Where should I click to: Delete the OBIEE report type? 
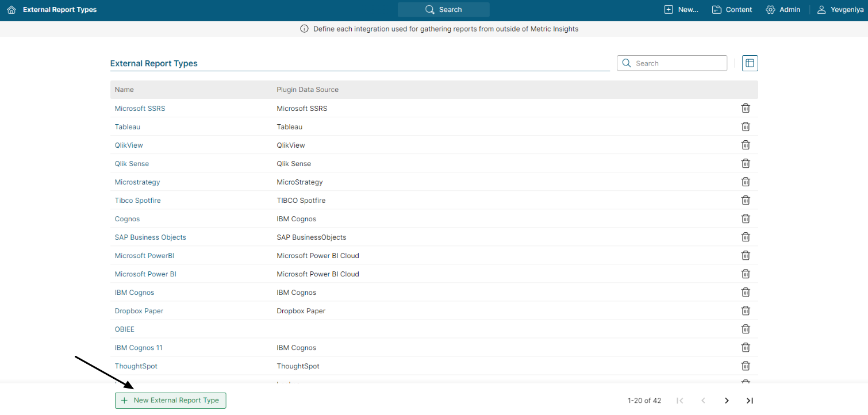click(x=746, y=329)
